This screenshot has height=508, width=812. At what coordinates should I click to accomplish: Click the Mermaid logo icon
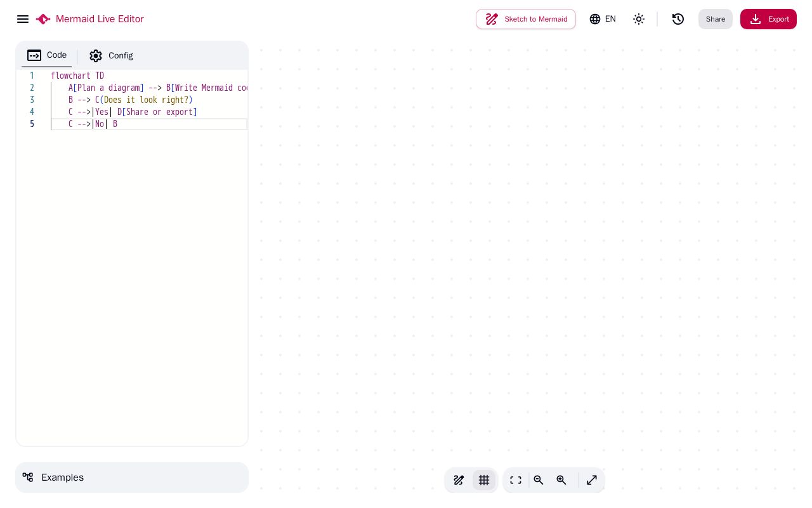point(43,19)
